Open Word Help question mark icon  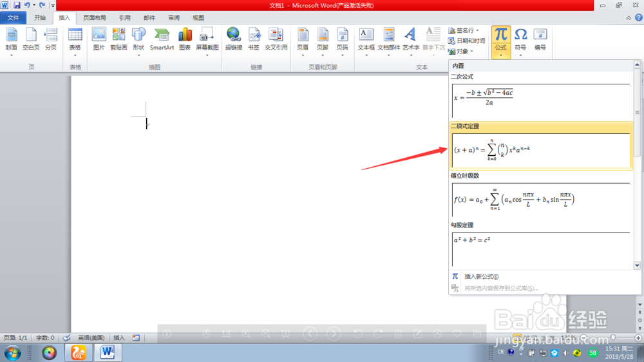coord(639,17)
